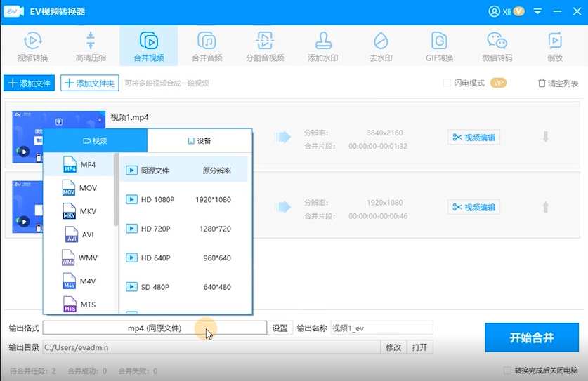
Task: Open the GIF转换 tool
Action: point(439,46)
